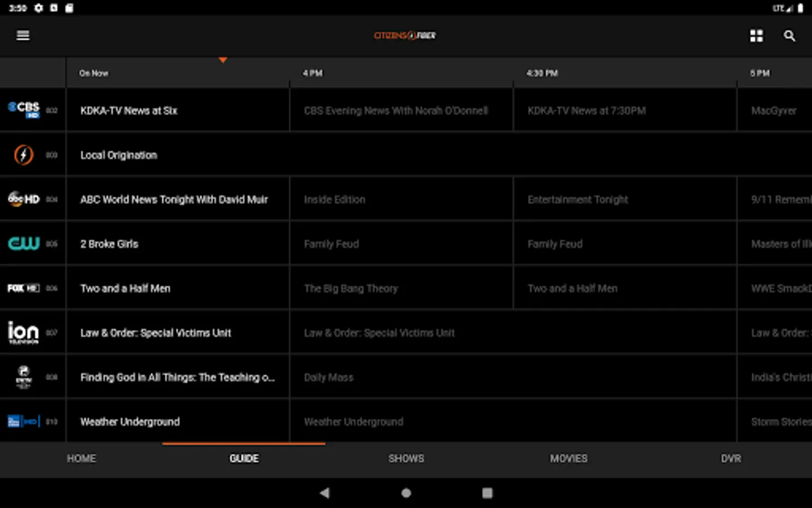Open Two and a Half Men on now
Screen dimensions: 812x508
coord(178,288)
